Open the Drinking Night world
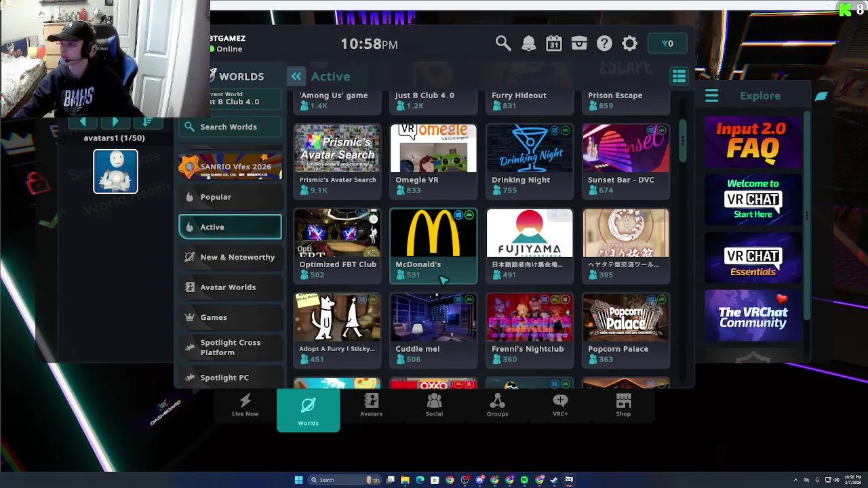This screenshot has width=868, height=488. 530,161
